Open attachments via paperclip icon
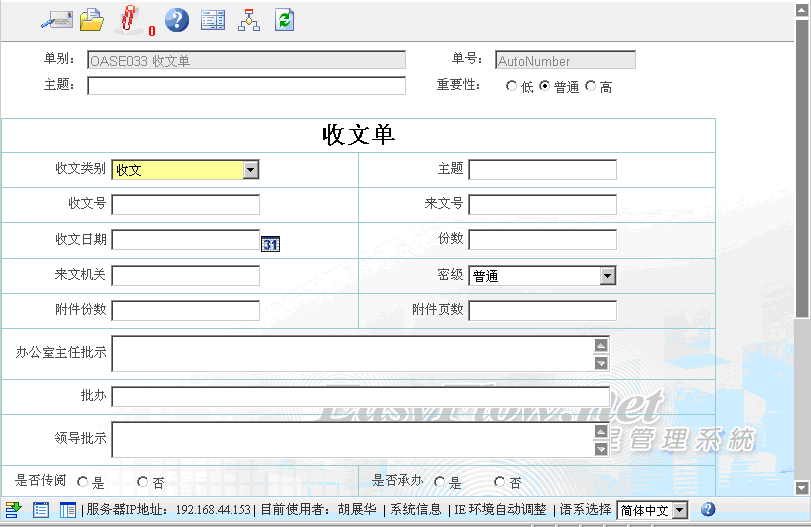This screenshot has height=527, width=811. [128, 19]
